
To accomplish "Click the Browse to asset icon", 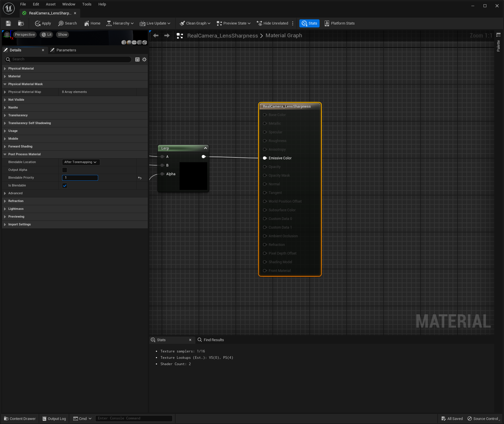I will [21, 23].
